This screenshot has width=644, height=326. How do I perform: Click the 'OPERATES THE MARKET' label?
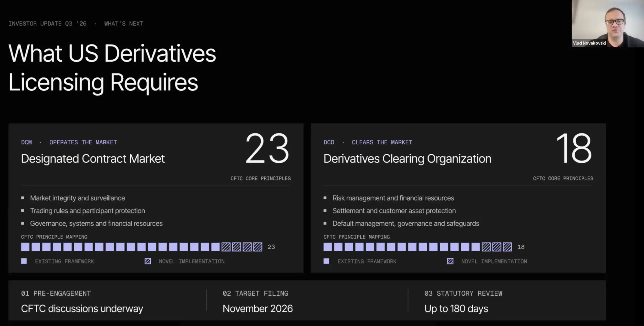(x=83, y=142)
